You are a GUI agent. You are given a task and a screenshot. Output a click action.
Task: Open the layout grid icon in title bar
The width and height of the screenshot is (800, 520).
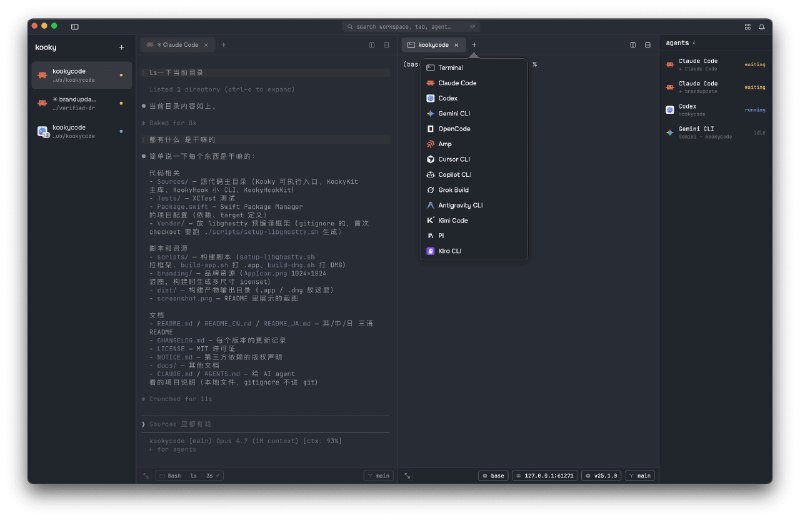[x=747, y=27]
